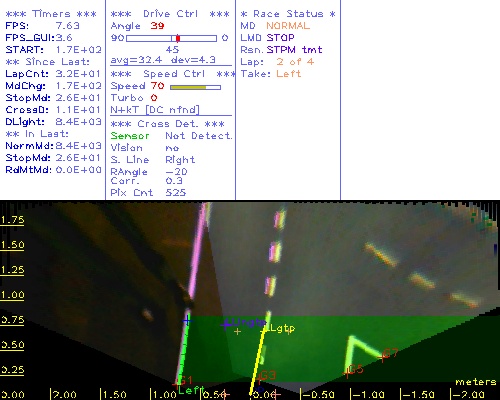Click the Turbo value 0
This screenshot has height=400, width=500.
tap(154, 98)
